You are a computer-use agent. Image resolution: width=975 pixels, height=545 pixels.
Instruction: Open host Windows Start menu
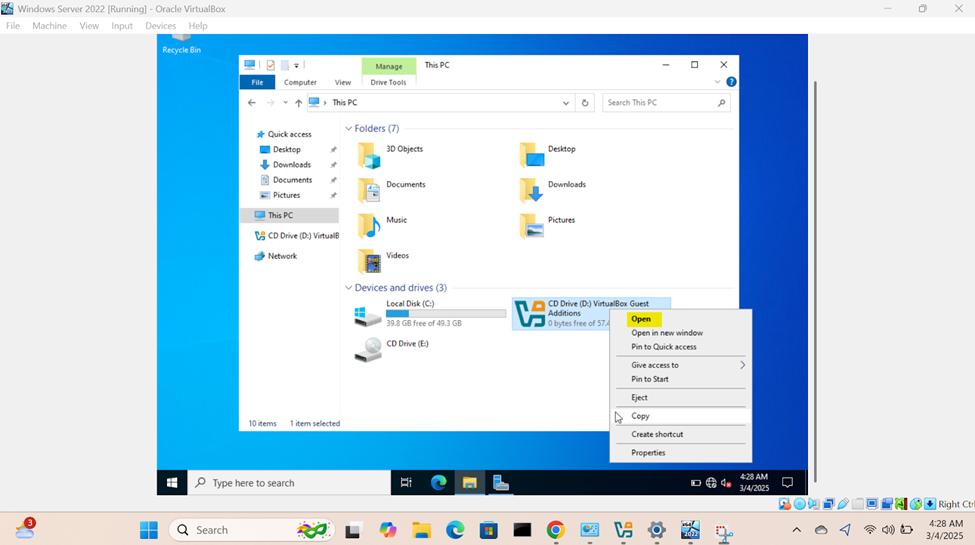149,530
